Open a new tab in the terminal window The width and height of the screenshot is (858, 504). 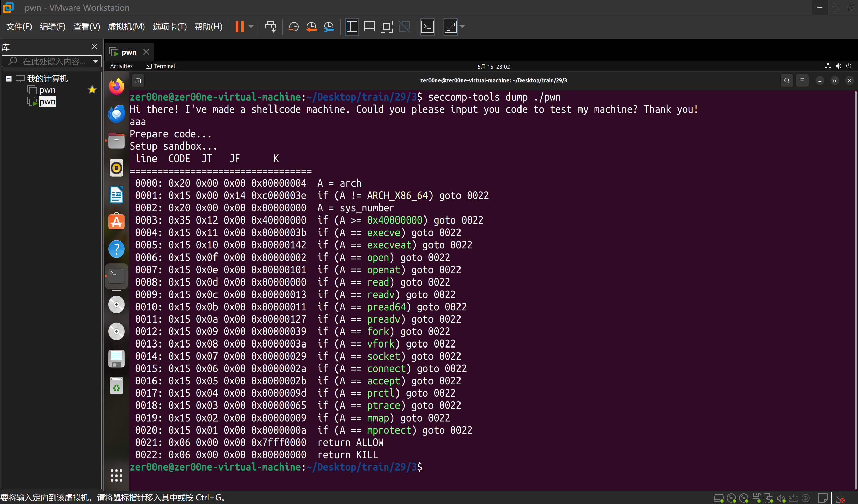(x=138, y=81)
